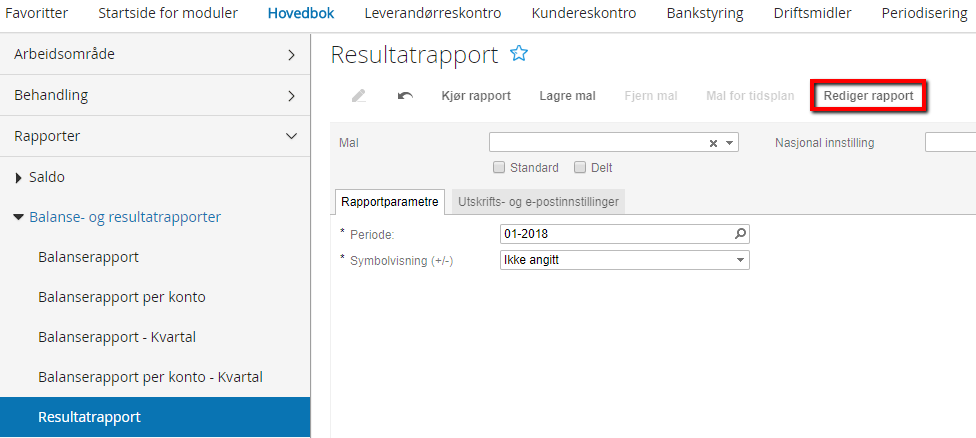The height and width of the screenshot is (438, 976).
Task: Open the Mal dropdown arrow
Action: pos(730,143)
